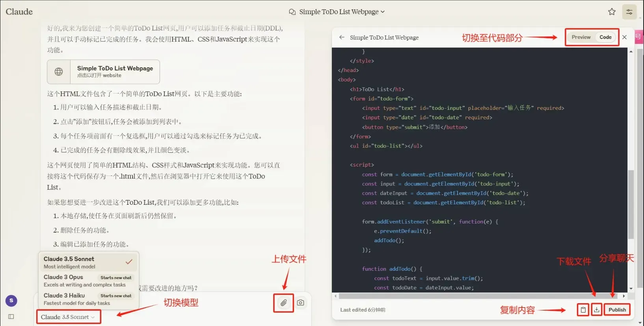Star this conversation with the star icon
This screenshot has height=326, width=644.
(612, 12)
